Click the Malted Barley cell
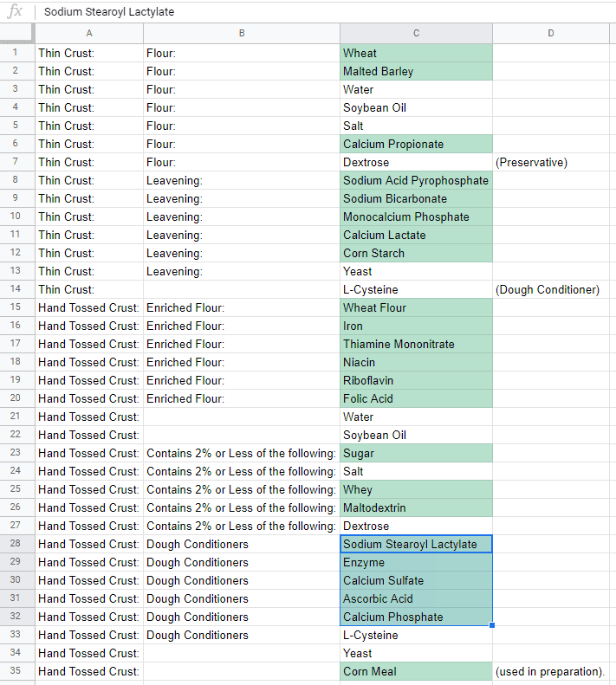 pyautogui.click(x=416, y=71)
